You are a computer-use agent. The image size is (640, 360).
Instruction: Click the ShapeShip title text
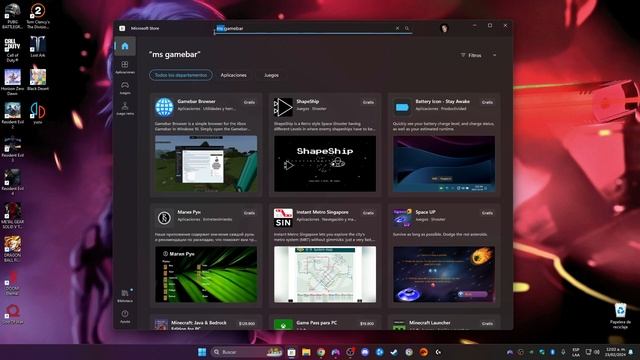[308, 101]
